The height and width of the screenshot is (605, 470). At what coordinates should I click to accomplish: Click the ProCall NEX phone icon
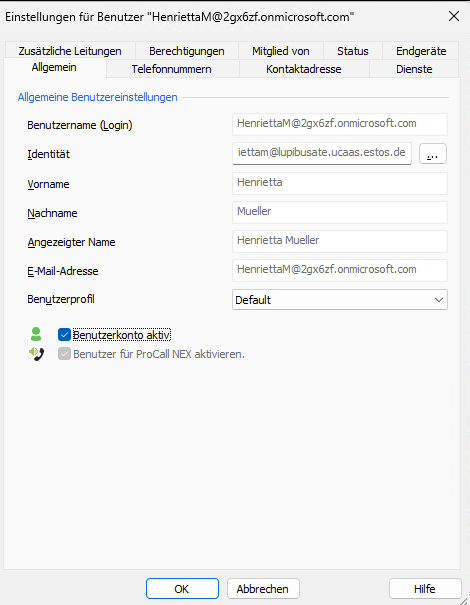tap(36, 354)
